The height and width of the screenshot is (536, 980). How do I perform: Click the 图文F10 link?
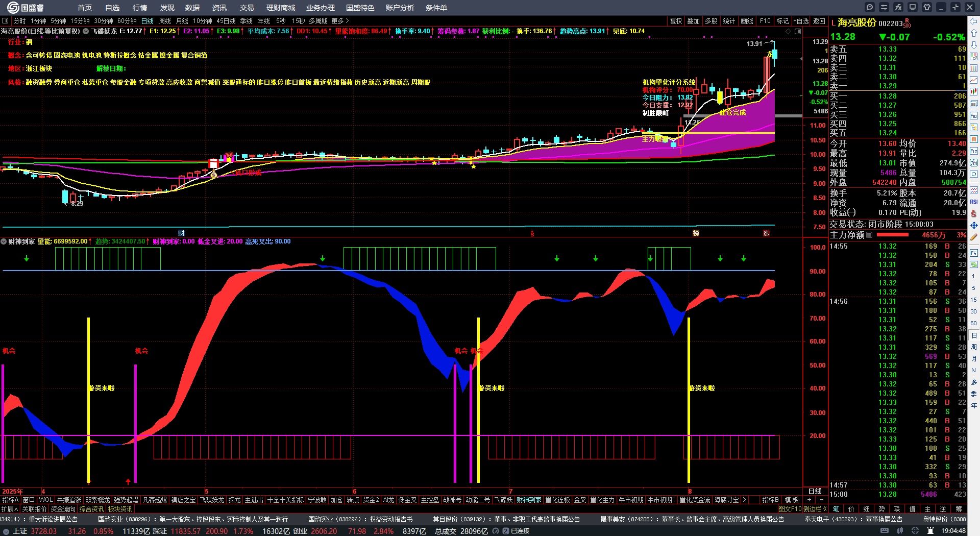[x=790, y=509]
